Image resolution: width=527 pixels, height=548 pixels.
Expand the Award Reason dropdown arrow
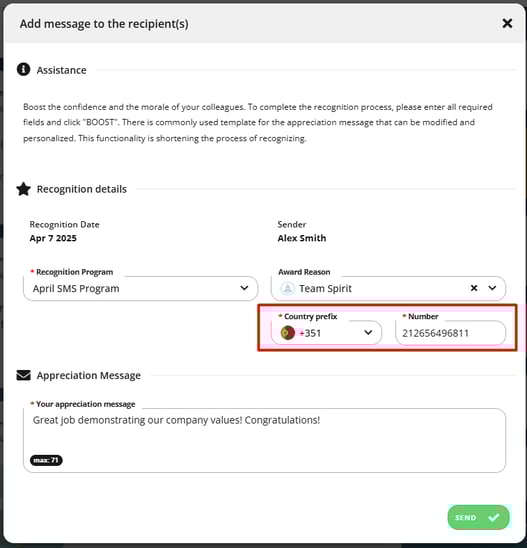tap(492, 288)
